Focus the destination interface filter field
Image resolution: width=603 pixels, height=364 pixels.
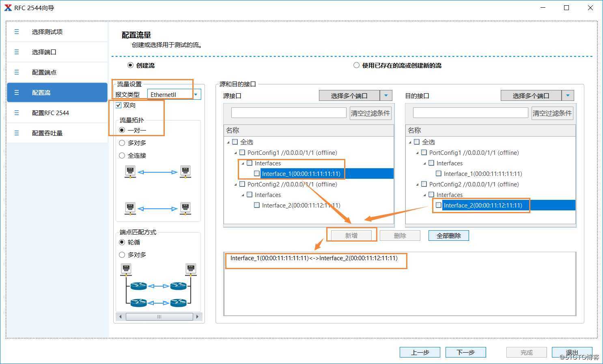tap(470, 113)
